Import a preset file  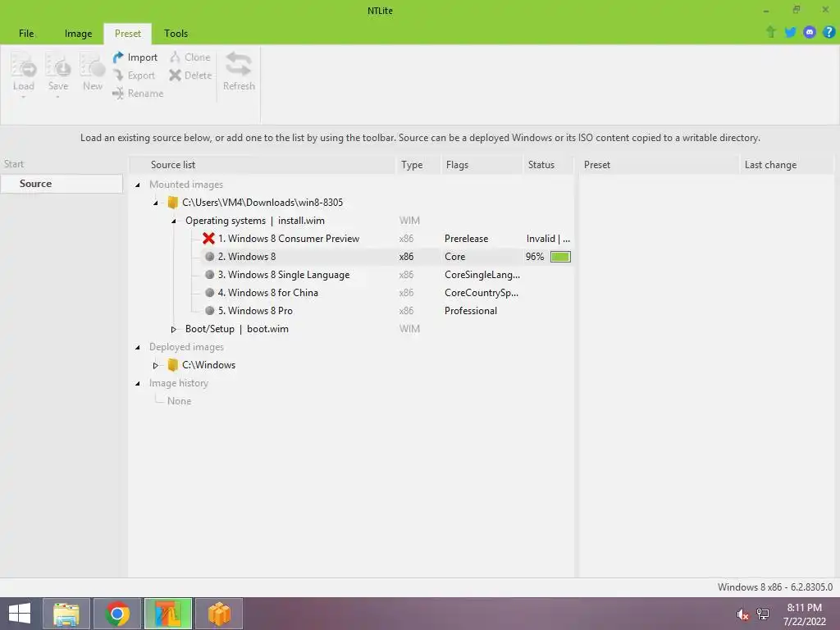pyautogui.click(x=135, y=57)
